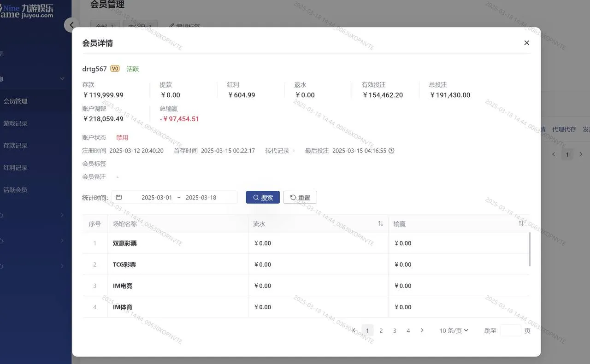Collapse the expanded sidebar section via down chevron
590x364 pixels.
[x=63, y=78]
